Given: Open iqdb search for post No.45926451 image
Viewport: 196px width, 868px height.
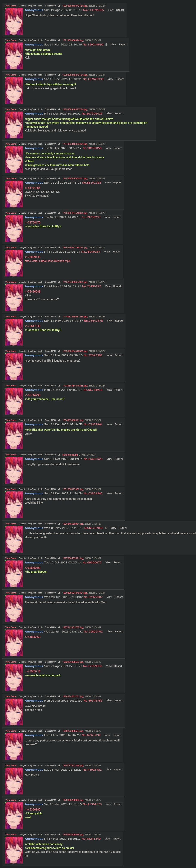Looking at the screenshot, I should (40, 765).
